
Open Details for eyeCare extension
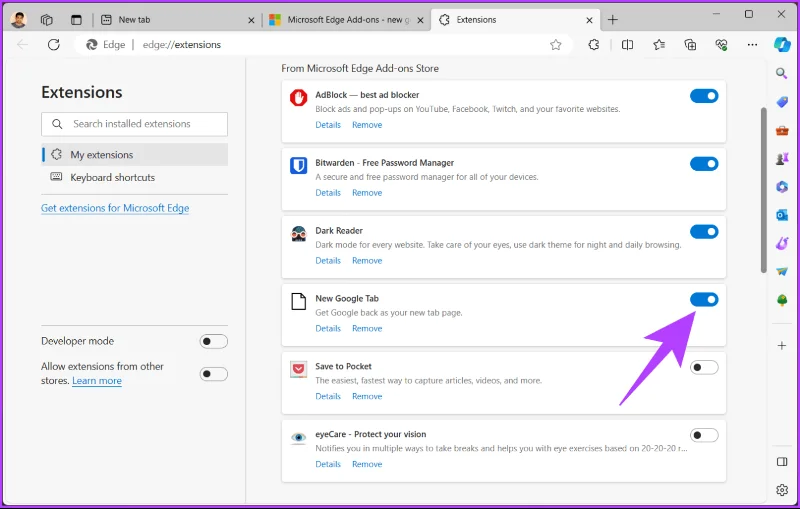tap(328, 464)
